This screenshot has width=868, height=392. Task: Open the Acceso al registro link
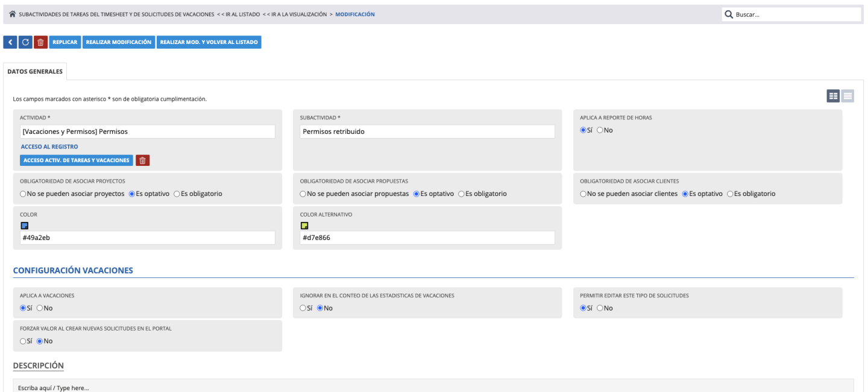coord(49,147)
